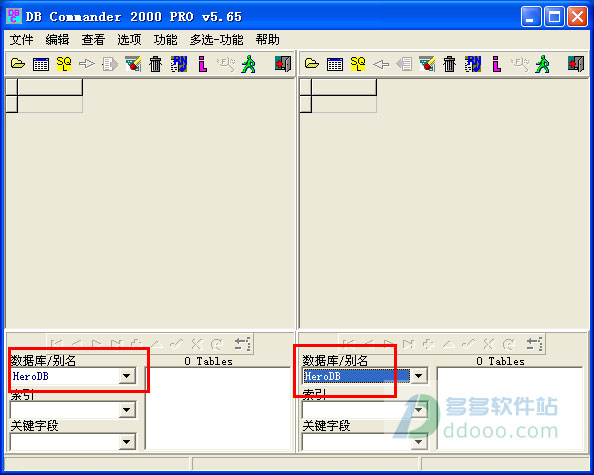Expand the left 关键字段 dropdown
Viewport: 594px width, 475px height.
127,442
